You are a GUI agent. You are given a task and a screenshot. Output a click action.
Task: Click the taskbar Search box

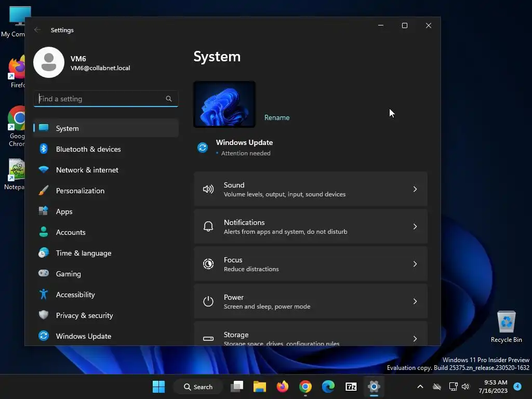(x=198, y=387)
